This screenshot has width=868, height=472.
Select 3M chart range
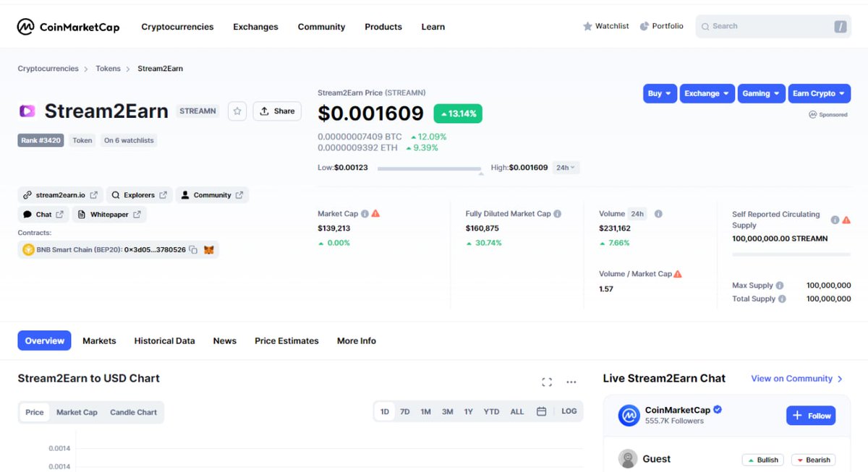448,411
